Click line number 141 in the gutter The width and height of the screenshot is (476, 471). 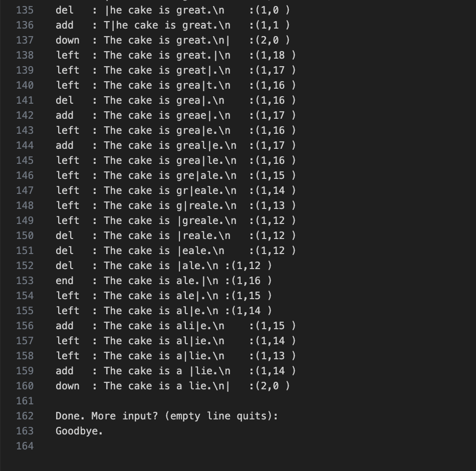tap(25, 100)
